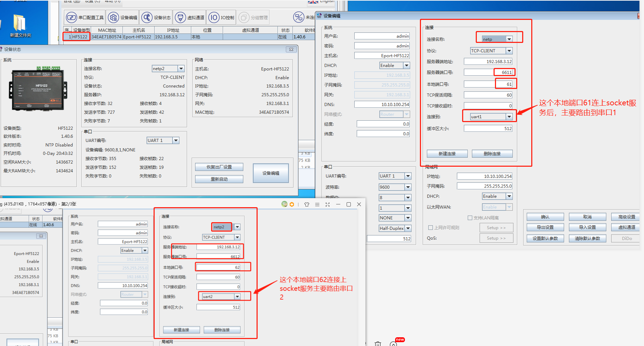644x346 pixels.
Task: Open the system DHCP Enable dropdown in 设备编辑
Action: point(407,66)
